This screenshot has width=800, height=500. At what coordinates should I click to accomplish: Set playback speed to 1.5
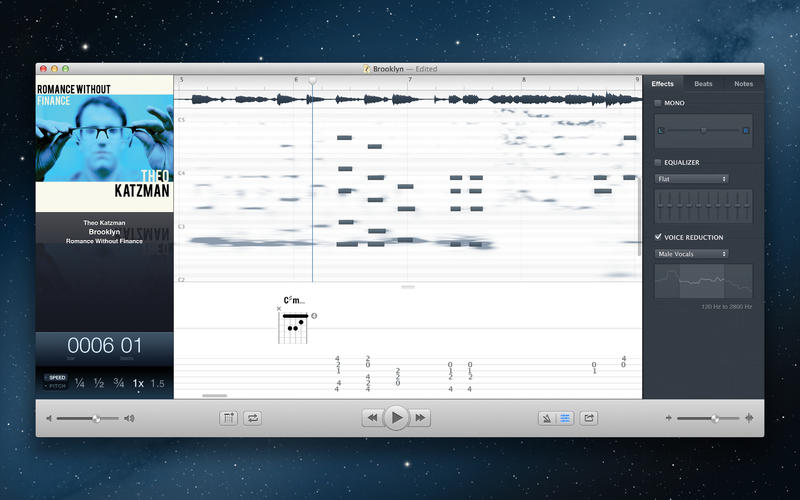pos(157,383)
